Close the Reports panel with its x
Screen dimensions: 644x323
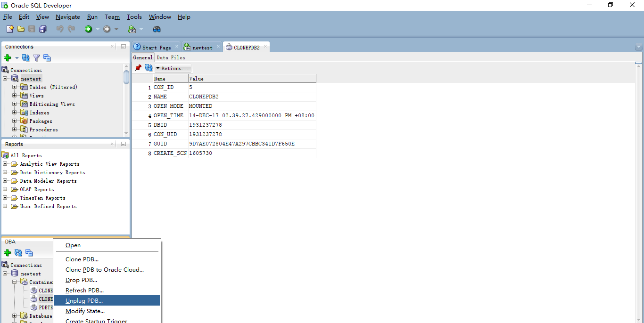click(x=113, y=144)
